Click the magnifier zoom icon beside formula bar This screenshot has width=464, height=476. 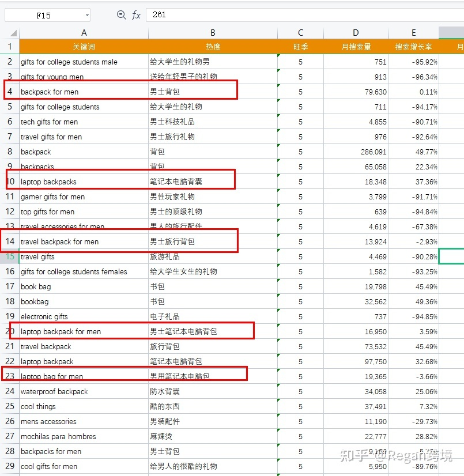coord(121,15)
